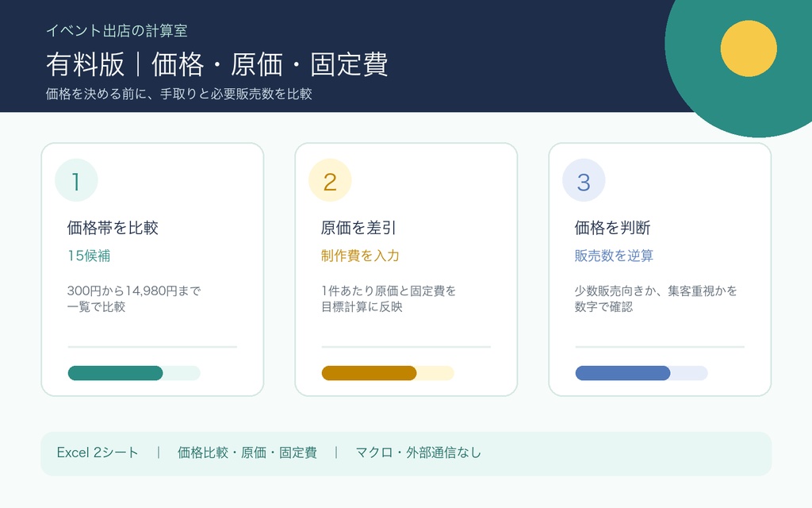812x508 pixels.
Task: Select the 価格を判断 card heading
Action: click(612, 228)
